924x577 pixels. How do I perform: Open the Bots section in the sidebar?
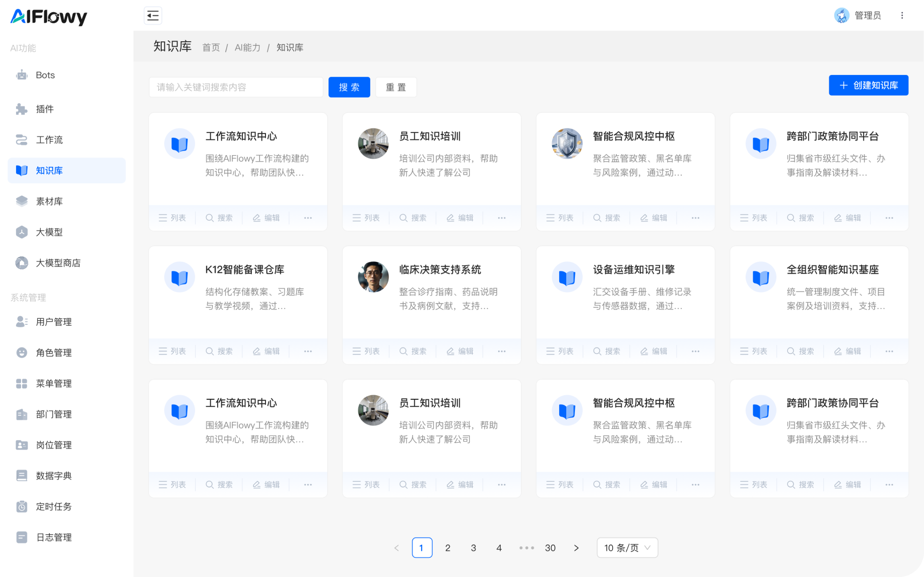point(44,75)
